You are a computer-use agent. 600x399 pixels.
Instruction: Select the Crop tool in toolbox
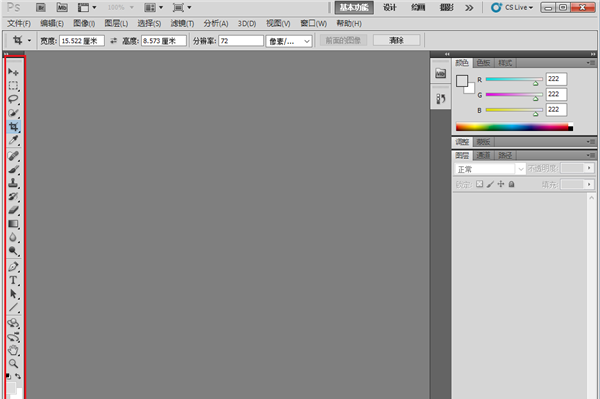click(x=13, y=127)
